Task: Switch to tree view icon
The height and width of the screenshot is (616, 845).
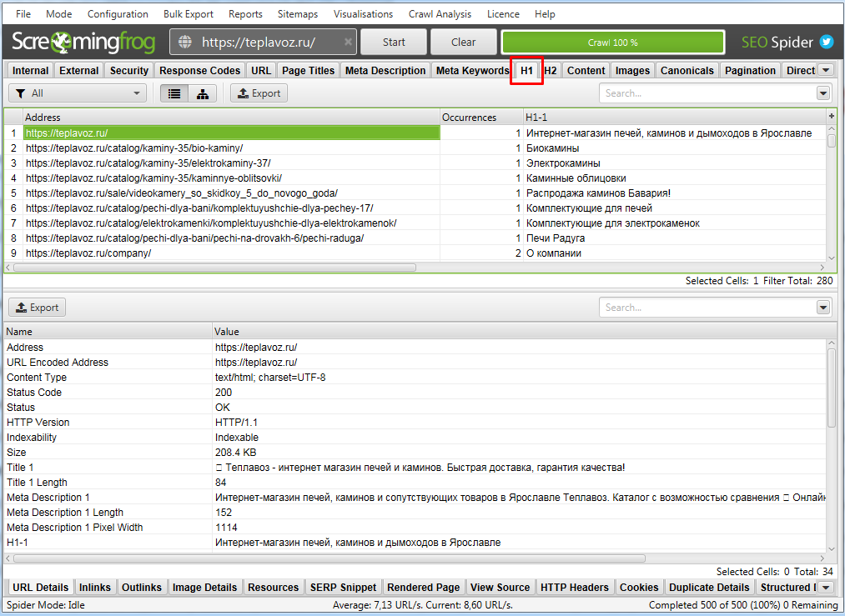Action: pos(202,93)
